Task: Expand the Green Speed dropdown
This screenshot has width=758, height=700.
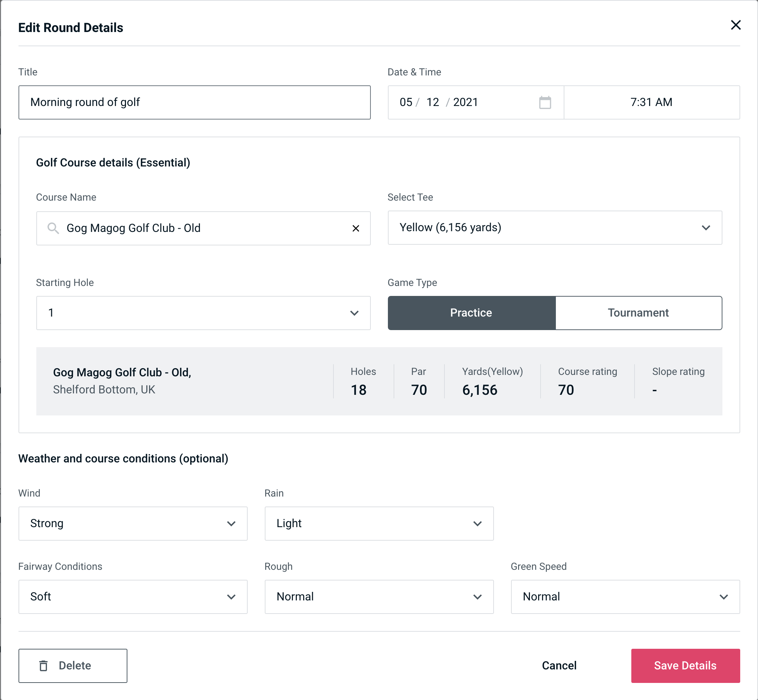Action: point(625,596)
